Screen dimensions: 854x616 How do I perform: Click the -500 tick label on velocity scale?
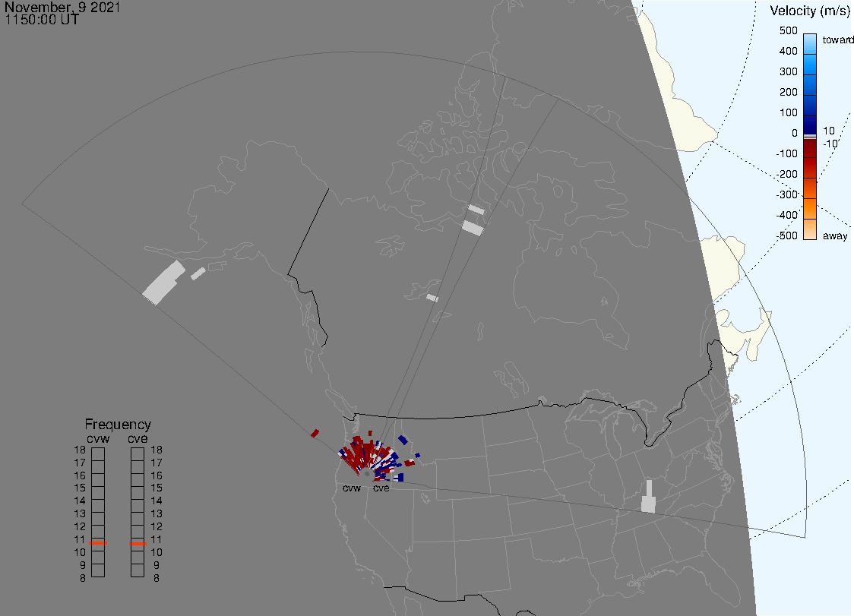(787, 235)
